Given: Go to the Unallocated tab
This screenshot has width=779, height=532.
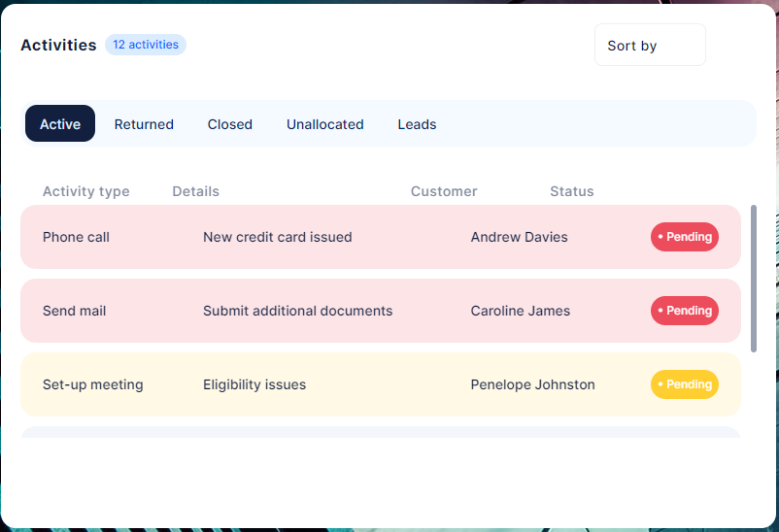Looking at the screenshot, I should [324, 124].
